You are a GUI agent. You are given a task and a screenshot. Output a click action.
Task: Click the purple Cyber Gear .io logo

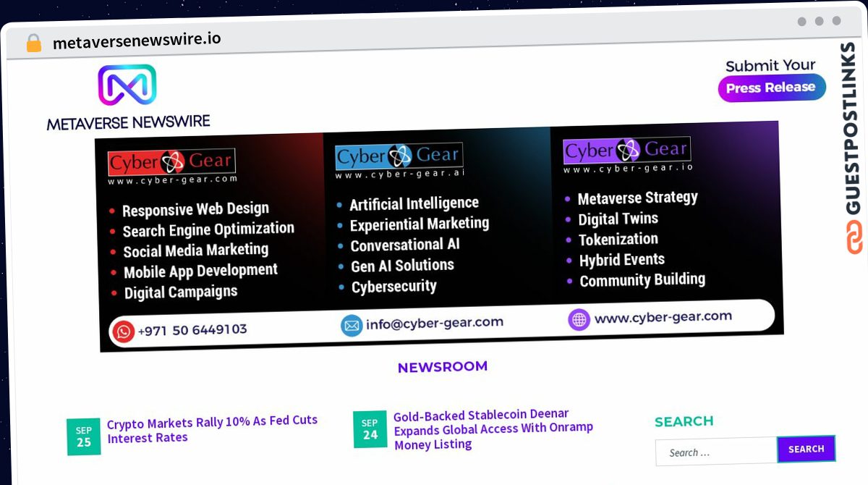coord(627,150)
